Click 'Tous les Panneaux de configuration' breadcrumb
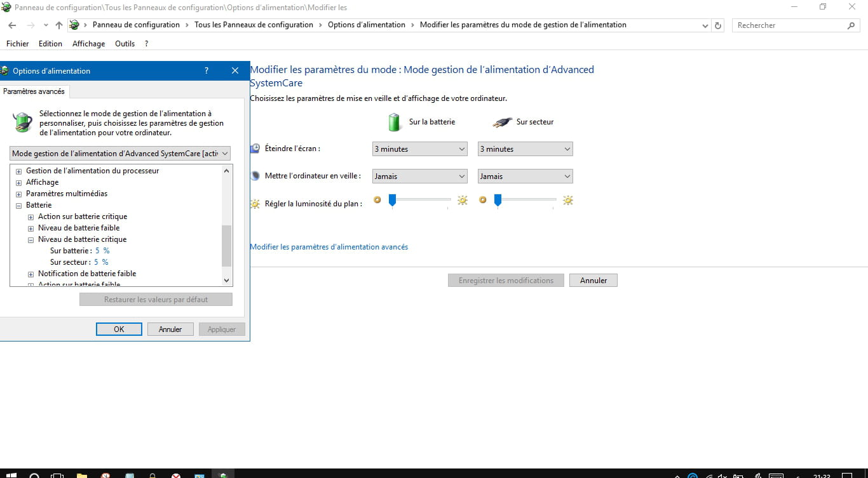Image resolution: width=868 pixels, height=478 pixels. [x=254, y=25]
